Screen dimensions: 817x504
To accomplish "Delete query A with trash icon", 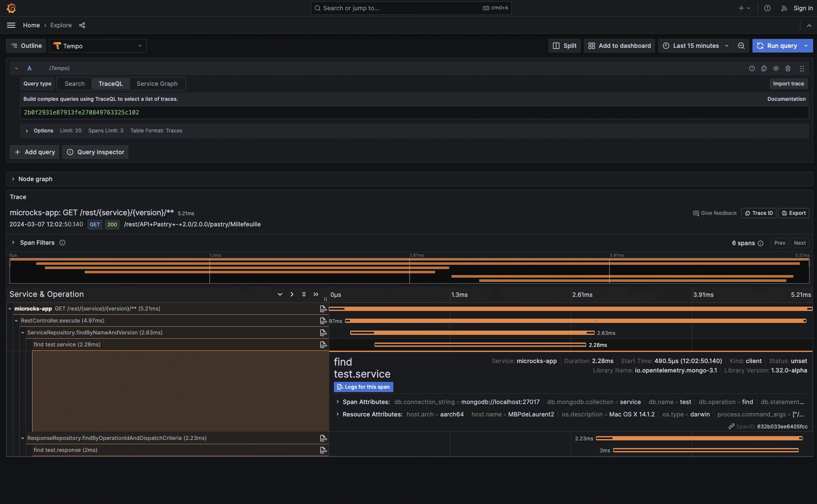I will pyautogui.click(x=787, y=68).
